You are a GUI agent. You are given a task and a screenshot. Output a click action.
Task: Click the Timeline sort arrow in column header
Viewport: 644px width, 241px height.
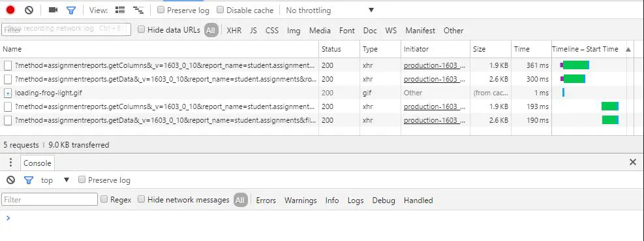(628, 50)
